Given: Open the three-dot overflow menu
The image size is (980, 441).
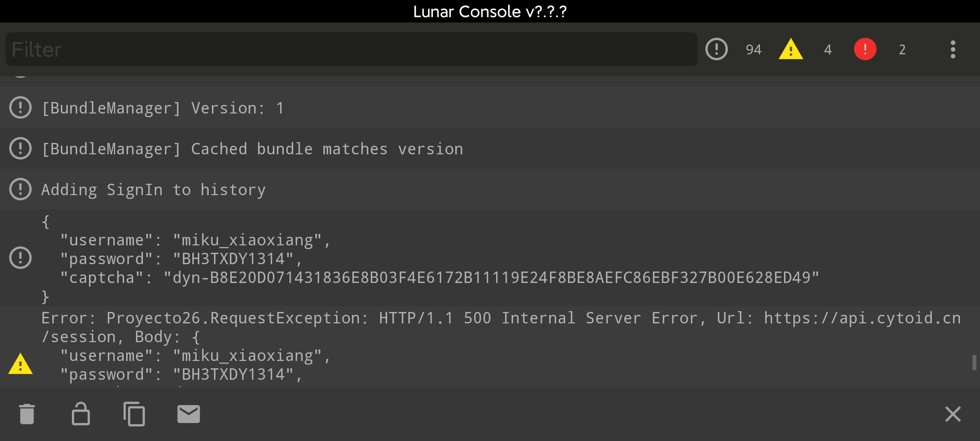Looking at the screenshot, I should (x=953, y=49).
